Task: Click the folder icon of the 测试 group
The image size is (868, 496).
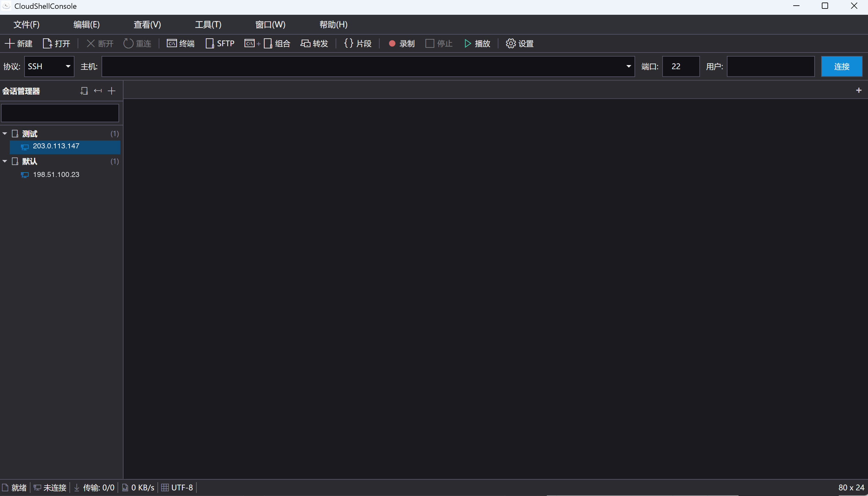Action: point(15,134)
